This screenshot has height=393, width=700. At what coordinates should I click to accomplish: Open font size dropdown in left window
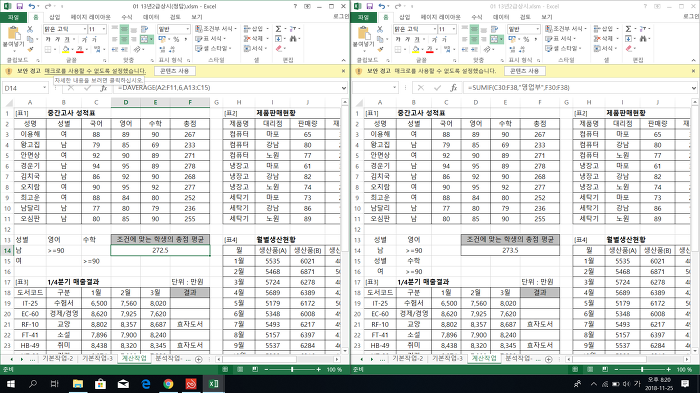[x=104, y=29]
